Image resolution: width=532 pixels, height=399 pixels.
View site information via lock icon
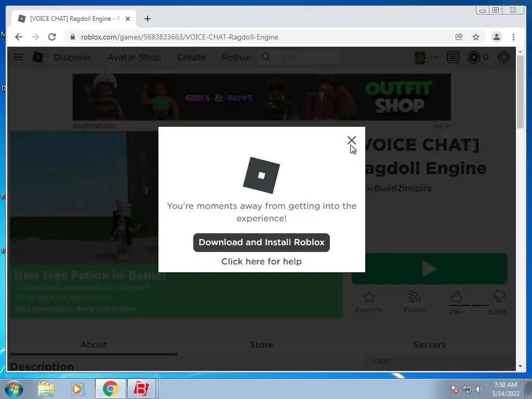pyautogui.click(x=72, y=37)
